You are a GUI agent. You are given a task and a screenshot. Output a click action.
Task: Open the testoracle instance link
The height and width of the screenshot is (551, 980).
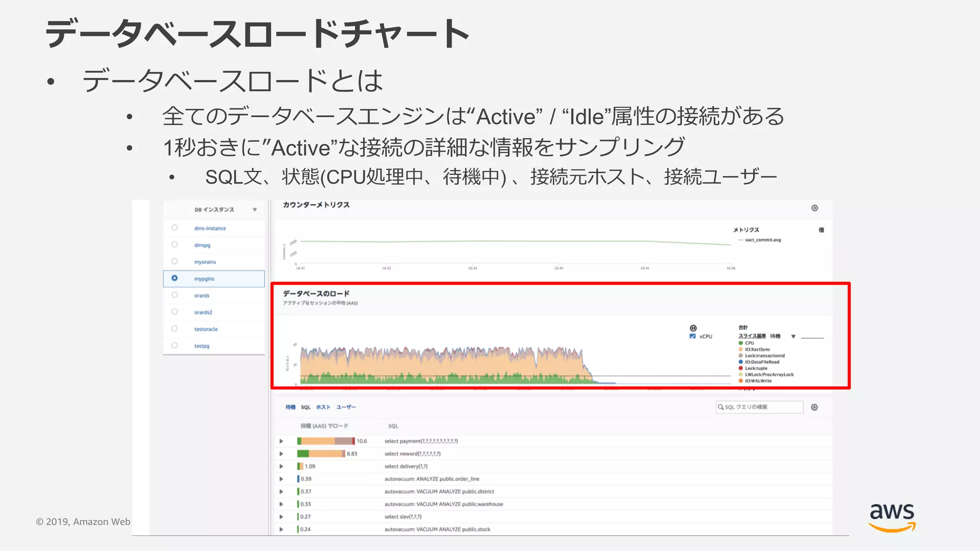(206, 329)
